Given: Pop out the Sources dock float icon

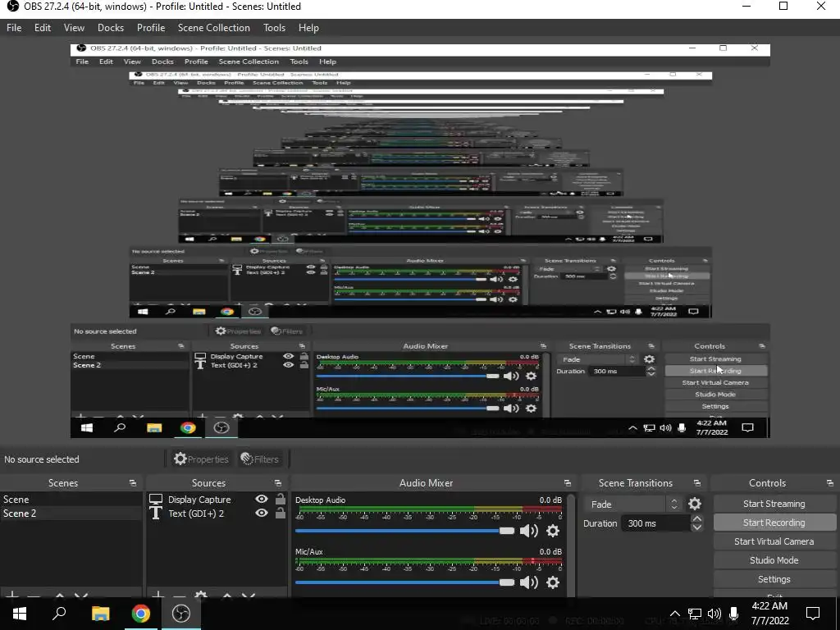Looking at the screenshot, I should 278,483.
